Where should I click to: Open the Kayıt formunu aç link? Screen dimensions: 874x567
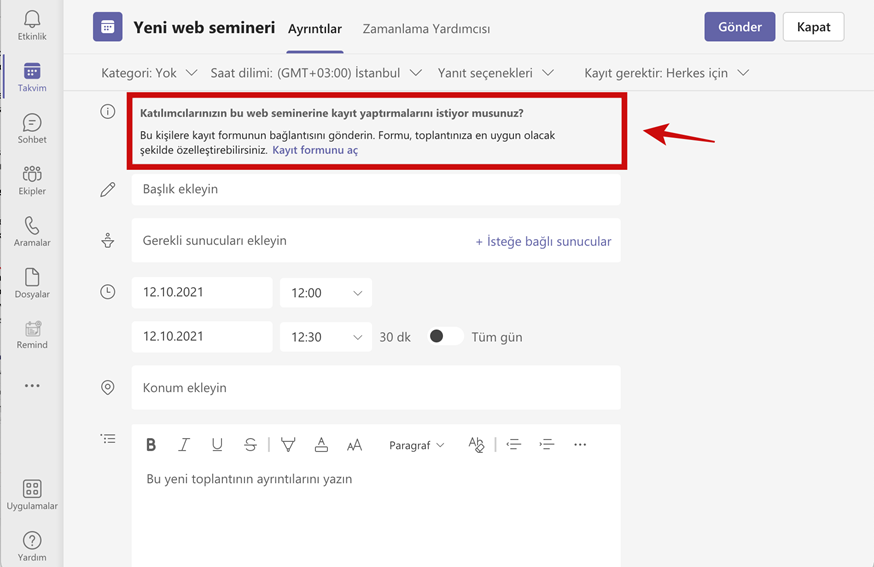point(315,150)
